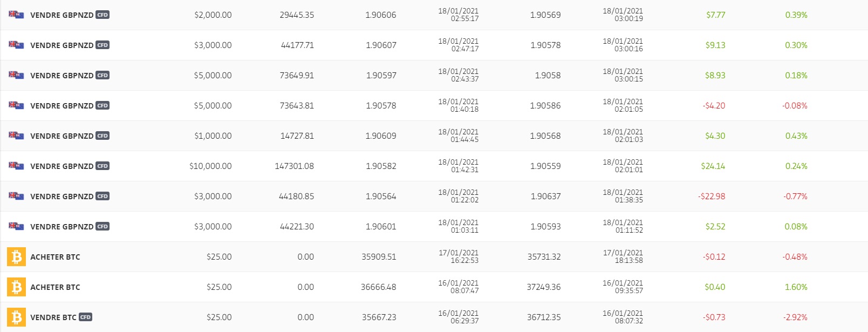Open the VENDRE GBPNZD trade with $7.77 profit
This screenshot has height=332, width=868.
[x=61, y=15]
